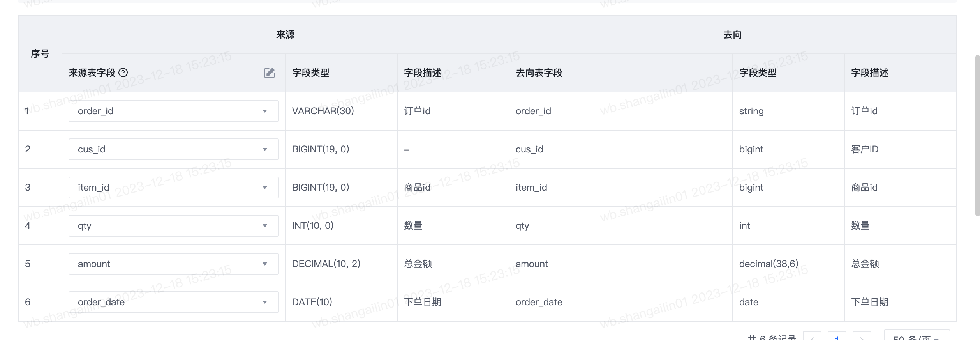
Task: Click the vertical scrollbar on the right
Action: point(977,135)
